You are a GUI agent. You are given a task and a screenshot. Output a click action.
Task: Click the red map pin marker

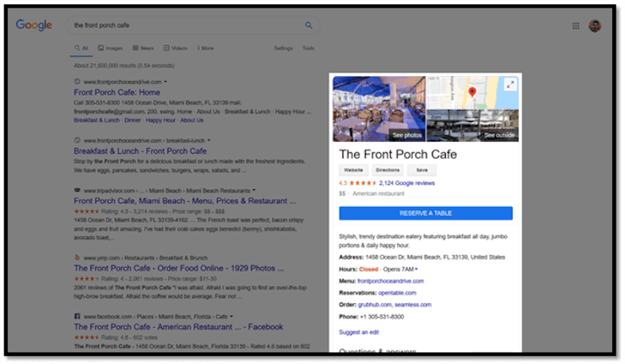(472, 92)
